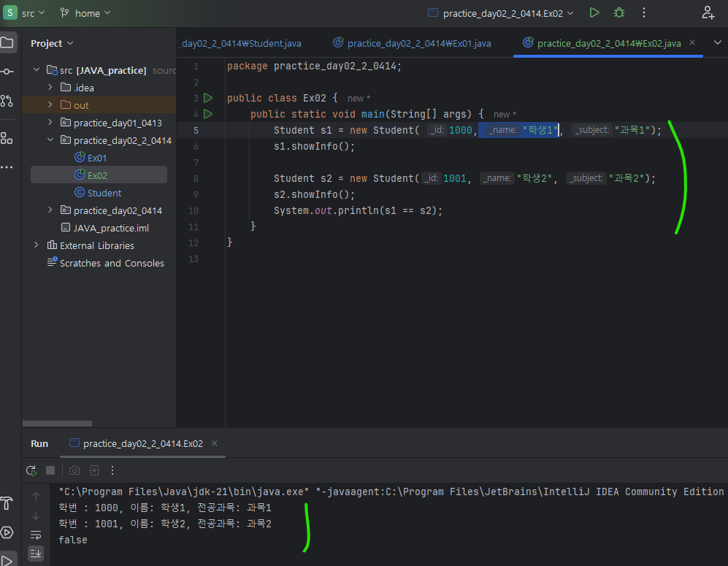
Task: Toggle the Project folder tool window icon
Action: pyautogui.click(x=7, y=43)
